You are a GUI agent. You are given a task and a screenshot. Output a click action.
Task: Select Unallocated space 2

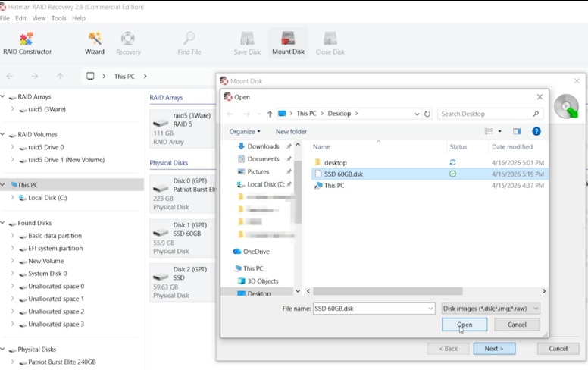coord(56,312)
